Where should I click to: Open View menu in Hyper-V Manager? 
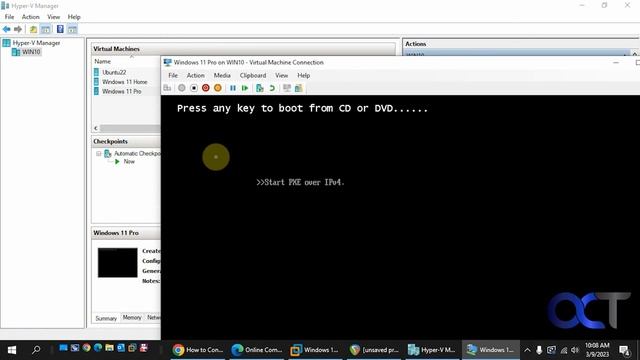[53, 17]
